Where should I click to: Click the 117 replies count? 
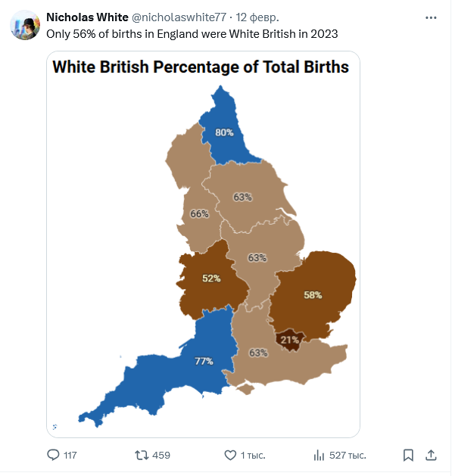click(70, 456)
